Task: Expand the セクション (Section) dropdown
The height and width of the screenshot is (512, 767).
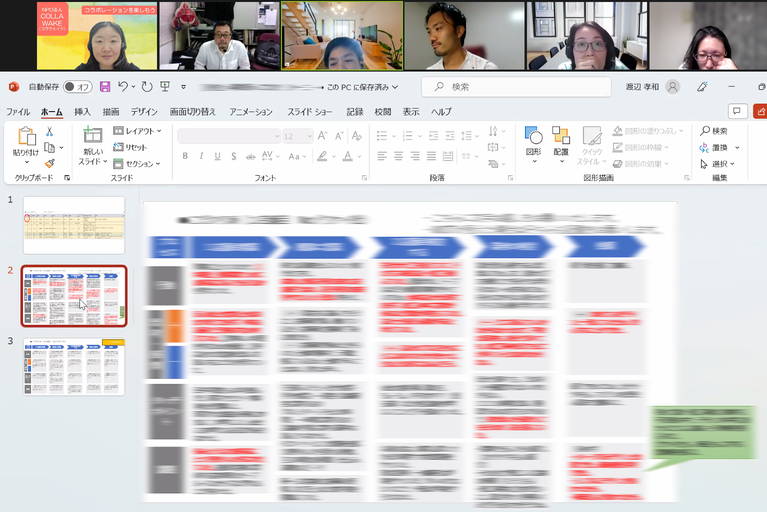Action: coord(137,163)
